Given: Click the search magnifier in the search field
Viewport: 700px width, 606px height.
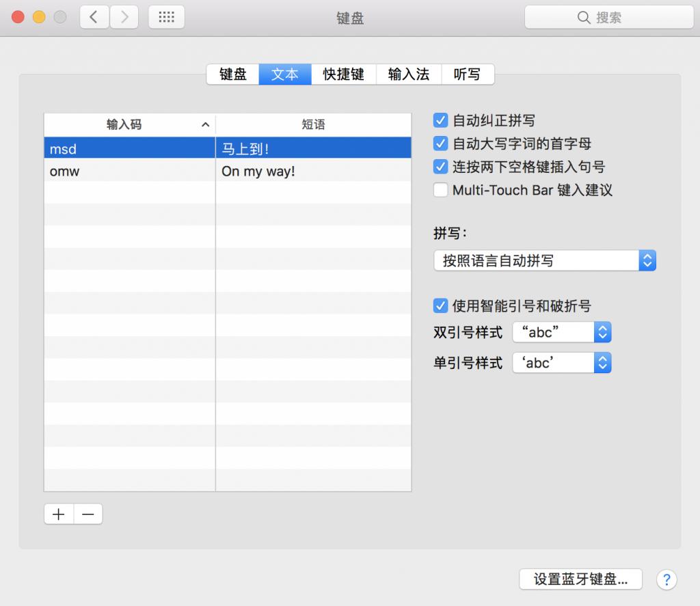Looking at the screenshot, I should (x=583, y=17).
